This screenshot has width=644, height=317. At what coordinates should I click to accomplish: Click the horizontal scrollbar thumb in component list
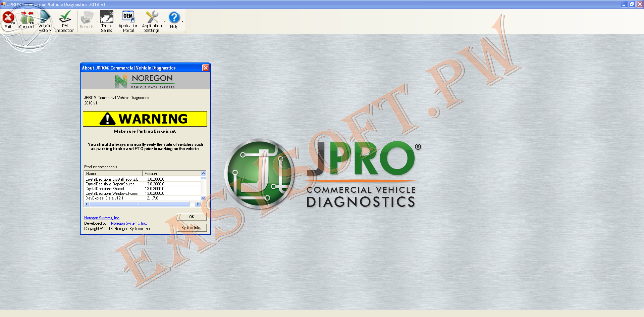(140, 204)
